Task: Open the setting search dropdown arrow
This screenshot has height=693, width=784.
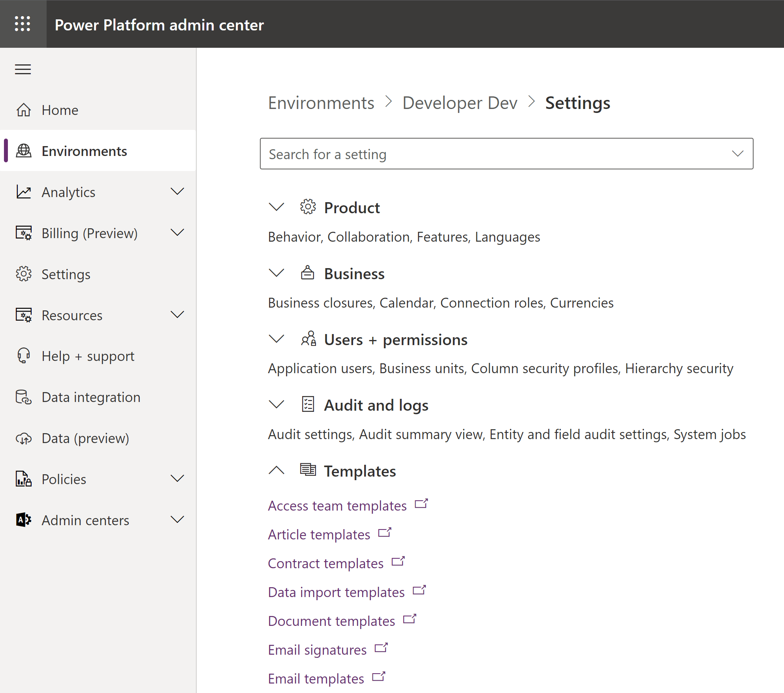Action: [737, 154]
